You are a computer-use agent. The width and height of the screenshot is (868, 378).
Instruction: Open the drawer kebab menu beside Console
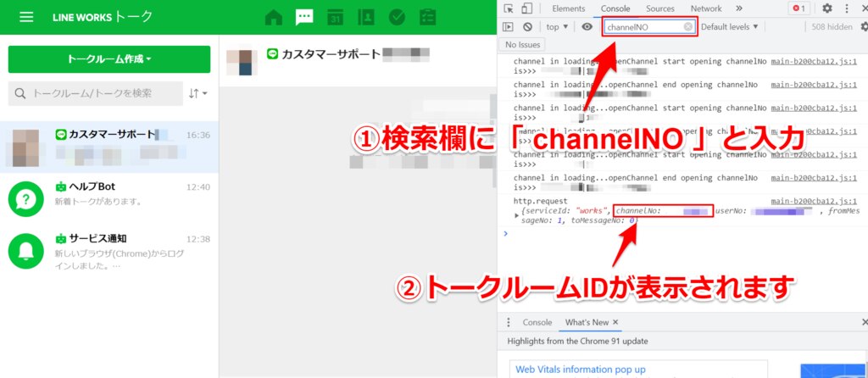tap(509, 322)
